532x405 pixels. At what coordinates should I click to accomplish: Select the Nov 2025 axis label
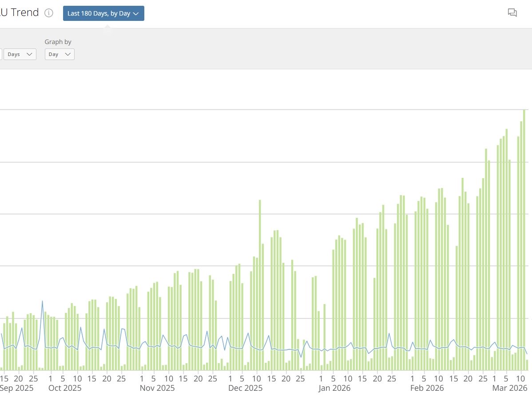click(x=157, y=388)
